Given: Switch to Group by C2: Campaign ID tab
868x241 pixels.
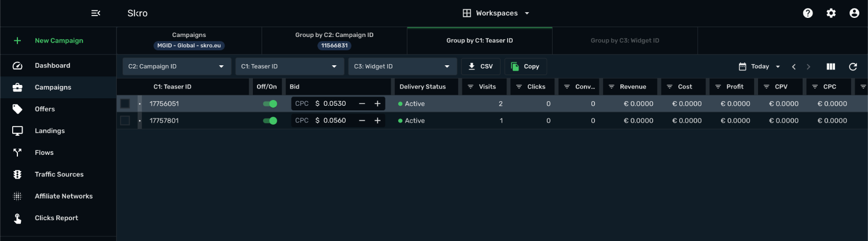Looking at the screenshot, I should point(334,40).
